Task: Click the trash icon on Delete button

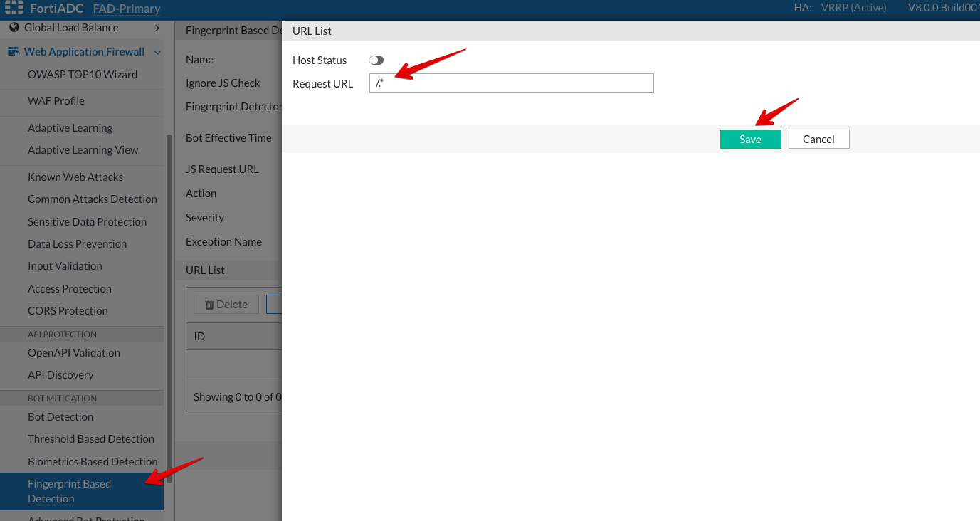Action: tap(209, 305)
